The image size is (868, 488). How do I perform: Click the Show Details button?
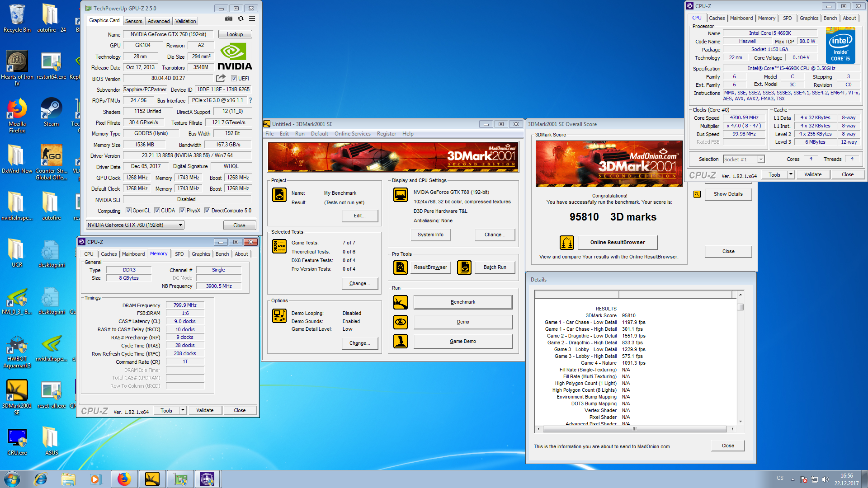pyautogui.click(x=728, y=194)
